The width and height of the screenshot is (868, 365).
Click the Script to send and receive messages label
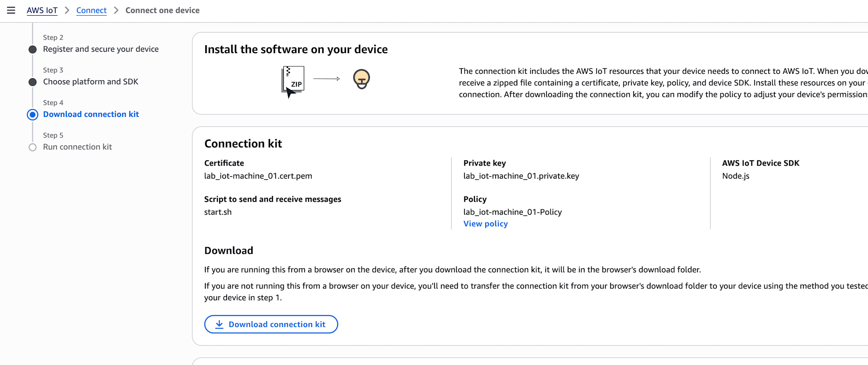point(273,199)
